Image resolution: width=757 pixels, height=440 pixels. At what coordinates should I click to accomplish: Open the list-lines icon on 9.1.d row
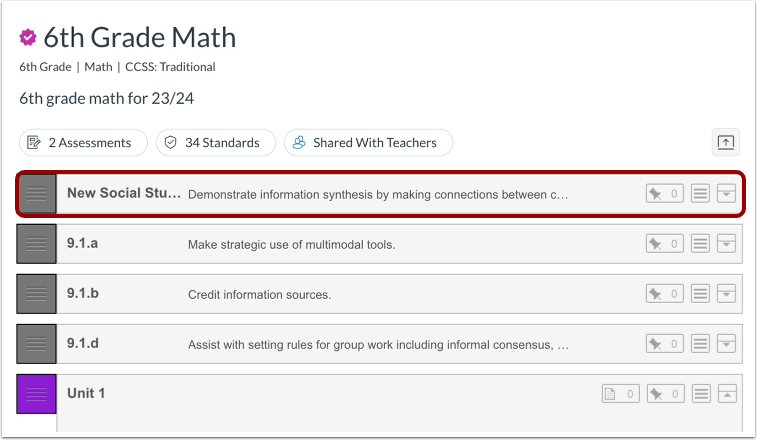(x=701, y=344)
